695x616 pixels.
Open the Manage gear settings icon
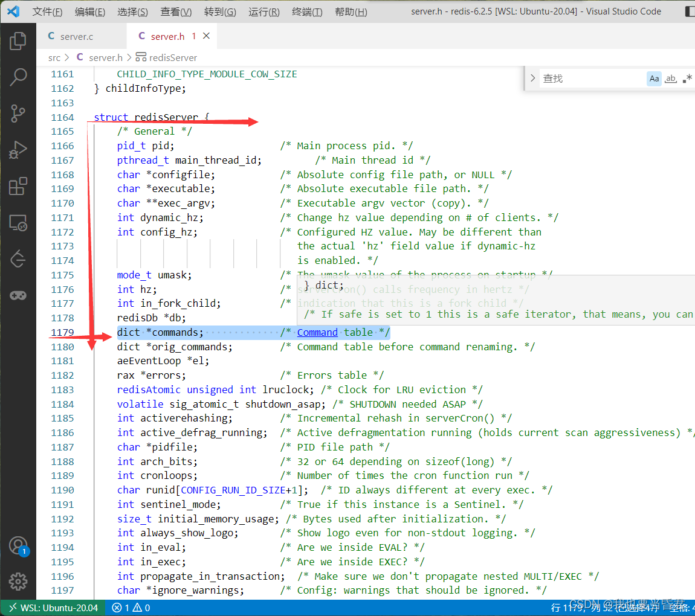point(18,582)
